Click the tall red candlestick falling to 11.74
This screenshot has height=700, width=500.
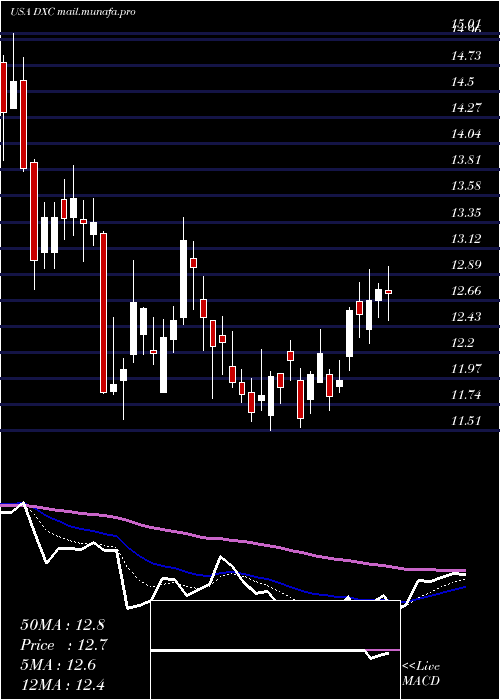click(104, 312)
